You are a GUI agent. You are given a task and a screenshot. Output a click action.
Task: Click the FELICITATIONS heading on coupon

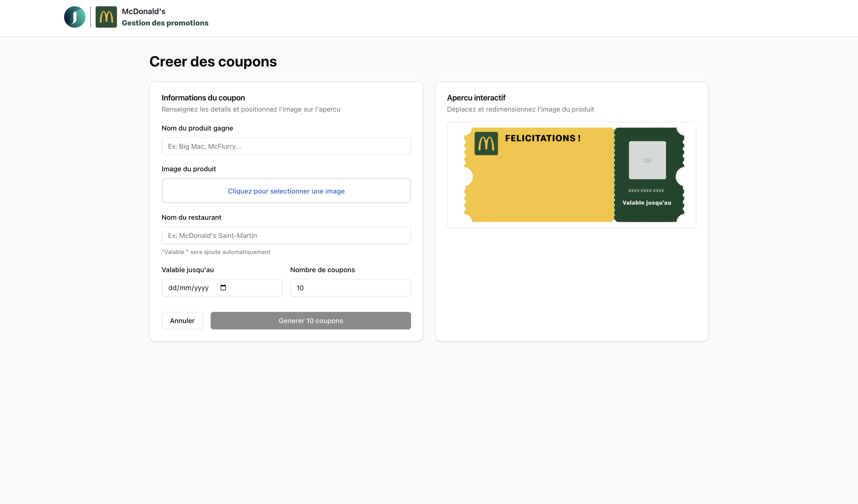click(x=542, y=138)
